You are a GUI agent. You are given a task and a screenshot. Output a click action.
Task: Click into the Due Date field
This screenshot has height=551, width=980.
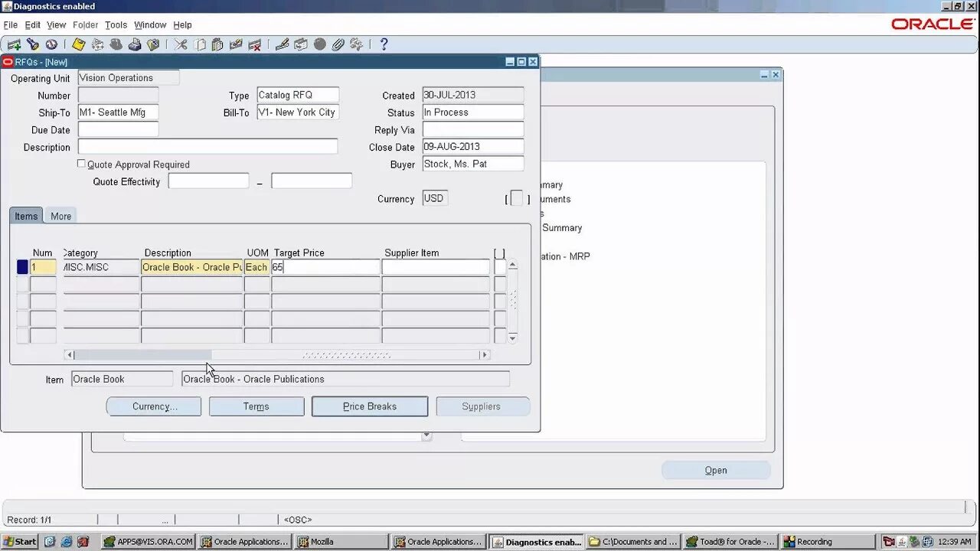(118, 129)
